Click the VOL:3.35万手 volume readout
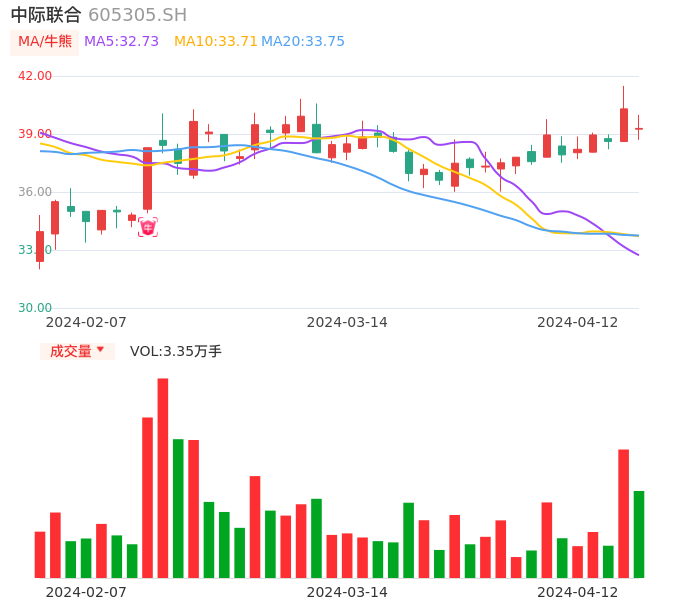This screenshot has height=606, width=686. pyautogui.click(x=175, y=351)
